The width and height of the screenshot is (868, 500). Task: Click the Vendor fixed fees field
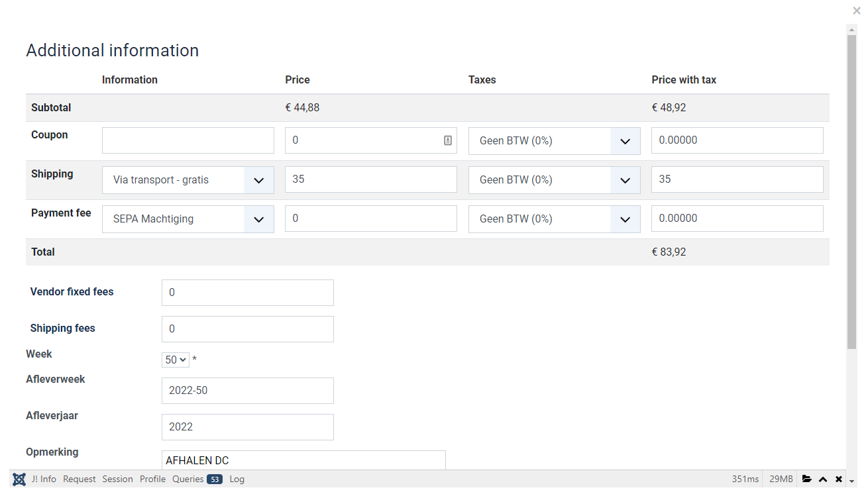[x=248, y=293]
